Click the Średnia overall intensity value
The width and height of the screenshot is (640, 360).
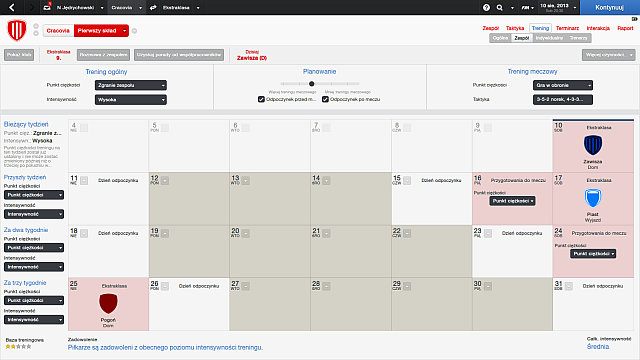pos(598,347)
